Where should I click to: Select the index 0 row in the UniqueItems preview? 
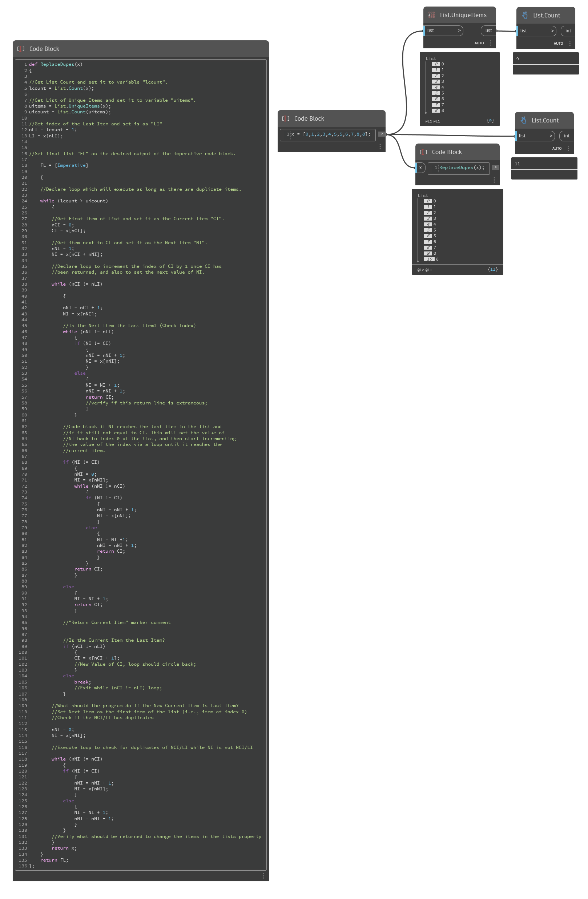(438, 64)
